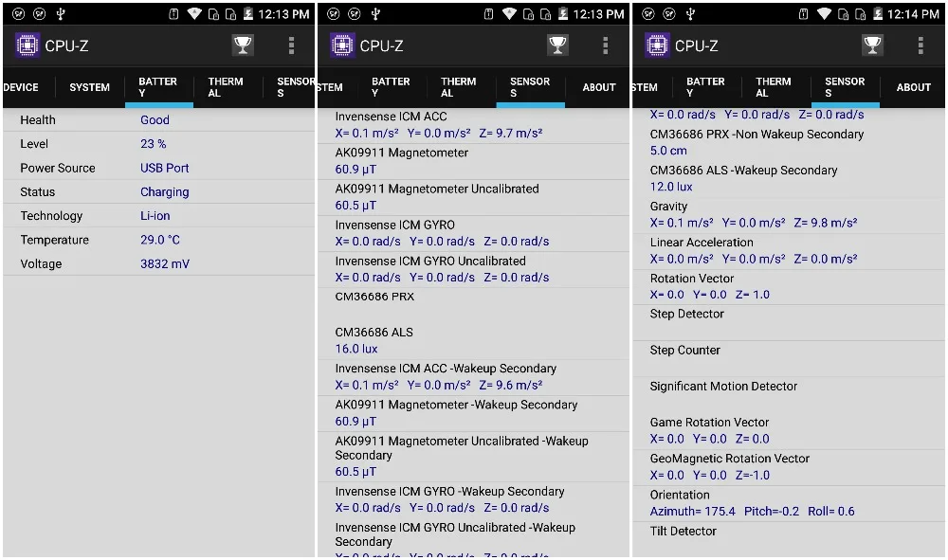The width and height of the screenshot is (948, 560).
Task: Tap Voltage value 3832 mV
Action: (165, 264)
